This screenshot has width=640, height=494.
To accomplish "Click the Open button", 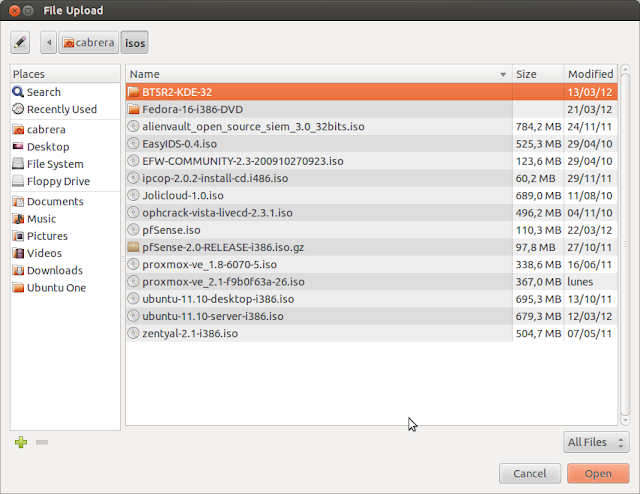I will (598, 474).
